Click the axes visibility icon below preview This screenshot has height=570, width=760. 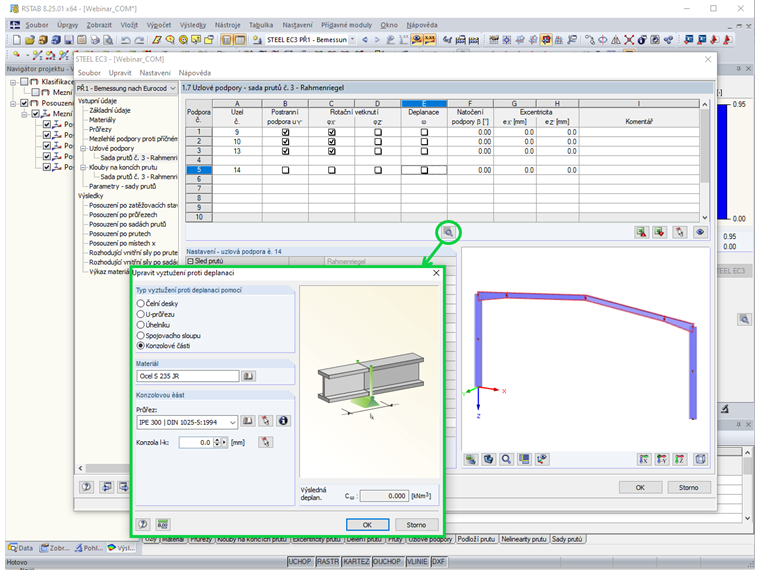542,459
